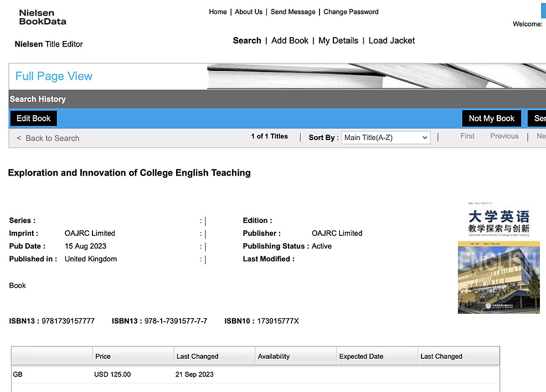Open the Add Book menu item
546x392 pixels.
coord(290,41)
